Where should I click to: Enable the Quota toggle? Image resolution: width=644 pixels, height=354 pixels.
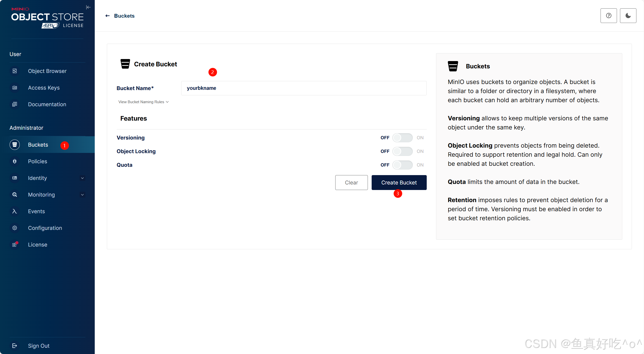click(x=402, y=165)
